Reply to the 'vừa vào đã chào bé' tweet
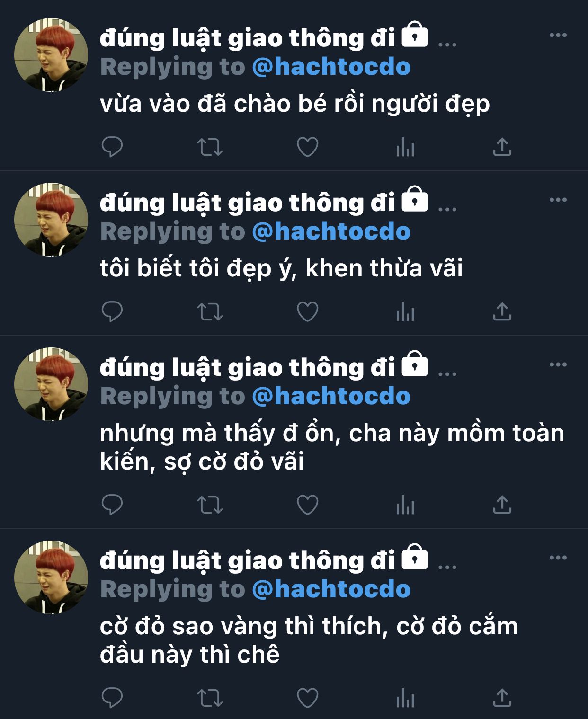 click(x=112, y=147)
